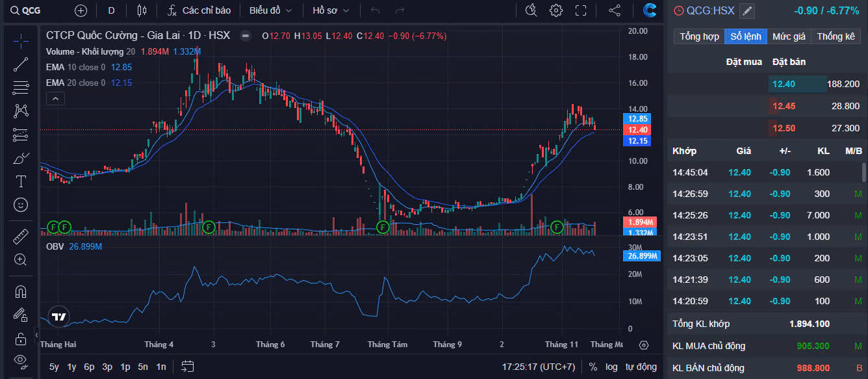Switch to the Mức giá tab

pyautogui.click(x=789, y=36)
